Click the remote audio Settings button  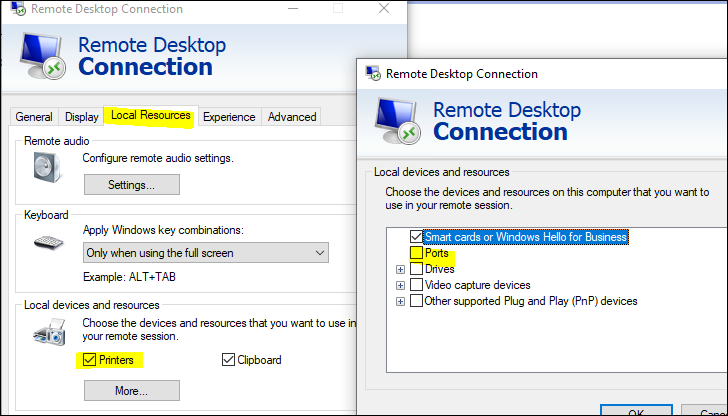pos(131,185)
